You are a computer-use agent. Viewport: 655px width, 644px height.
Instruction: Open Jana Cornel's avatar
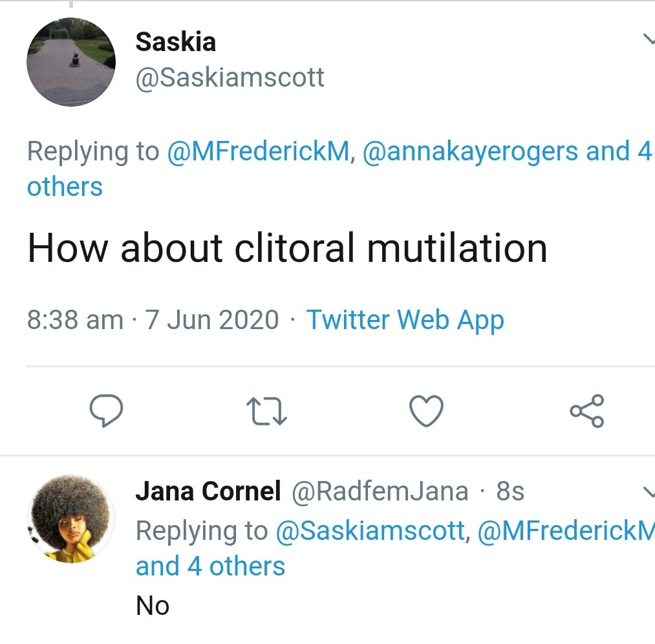tap(71, 519)
